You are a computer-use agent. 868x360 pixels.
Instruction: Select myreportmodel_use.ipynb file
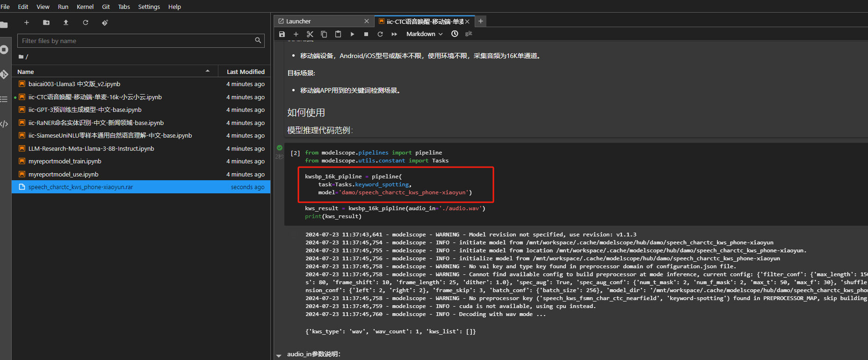coord(141,174)
